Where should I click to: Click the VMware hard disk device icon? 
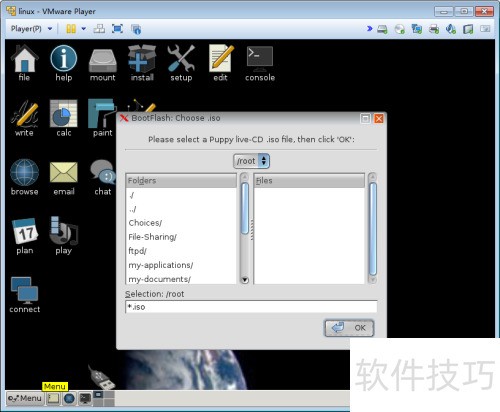382,29
